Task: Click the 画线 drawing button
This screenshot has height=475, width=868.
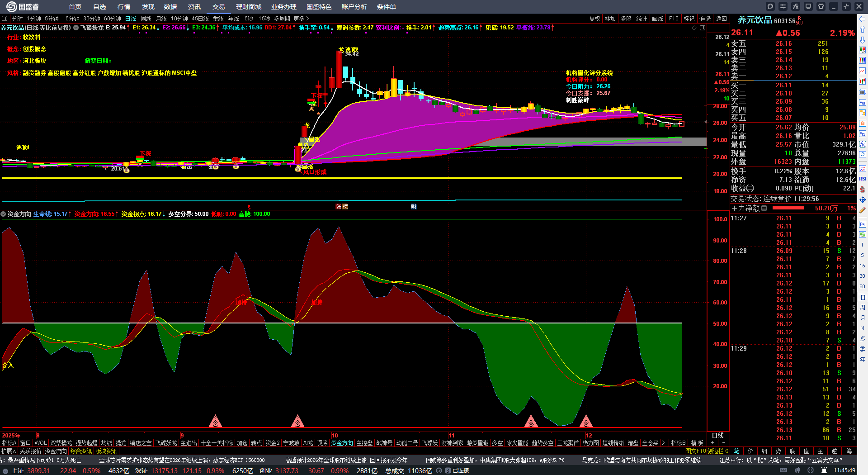Action: coord(657,19)
